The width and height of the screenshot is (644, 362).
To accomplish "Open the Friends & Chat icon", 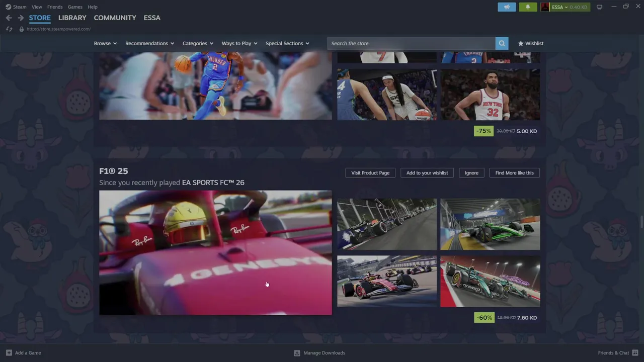I will 635,353.
